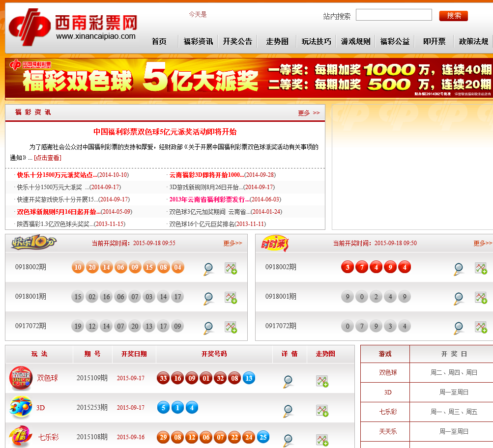The height and width of the screenshot is (448, 493).
Task: Click the 搜索 button
Action: point(453,16)
